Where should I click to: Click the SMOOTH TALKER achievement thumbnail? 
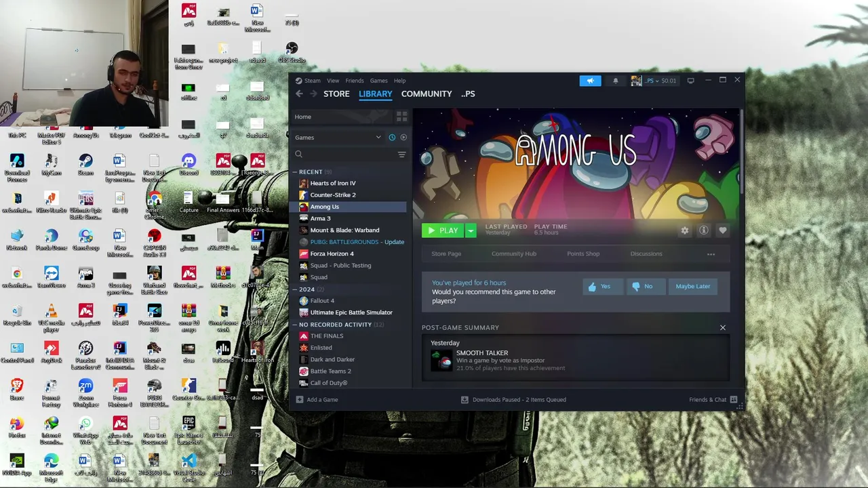442,360
